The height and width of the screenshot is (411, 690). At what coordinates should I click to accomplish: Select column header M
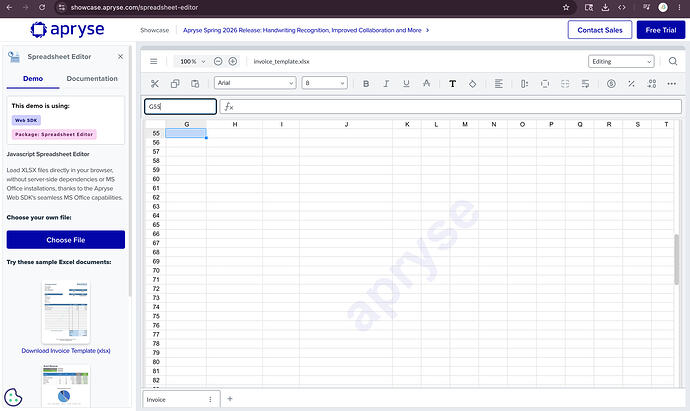click(x=465, y=125)
